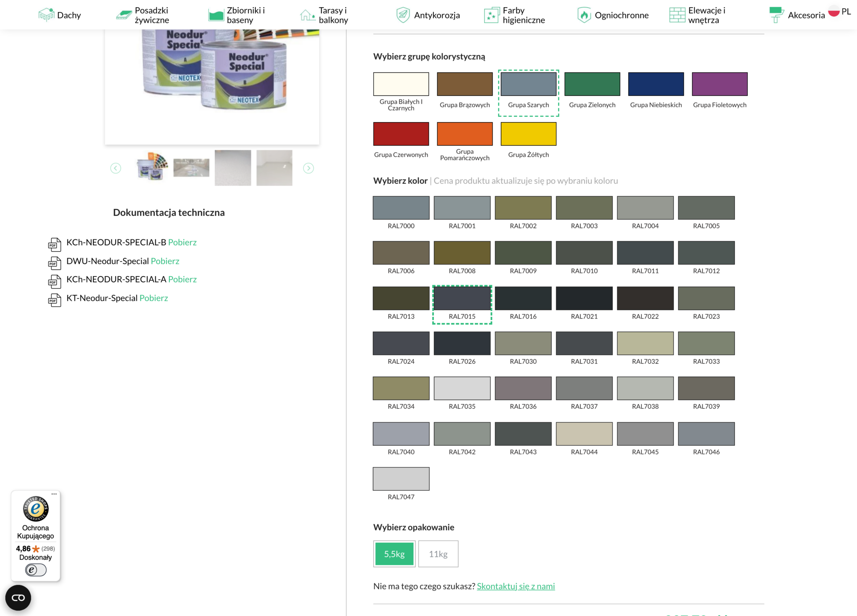This screenshot has height=616, width=857.
Task: Choose the Grupa Białych i Czarnych swatch
Action: coord(401,84)
